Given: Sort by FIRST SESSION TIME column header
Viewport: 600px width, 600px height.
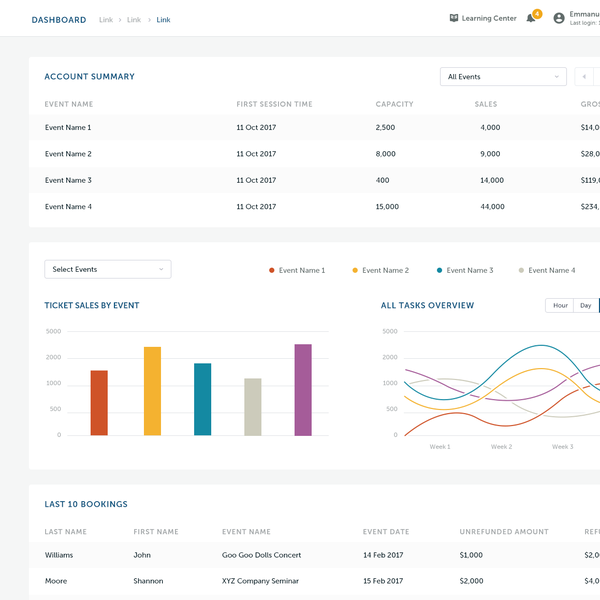Looking at the screenshot, I should click(x=274, y=104).
